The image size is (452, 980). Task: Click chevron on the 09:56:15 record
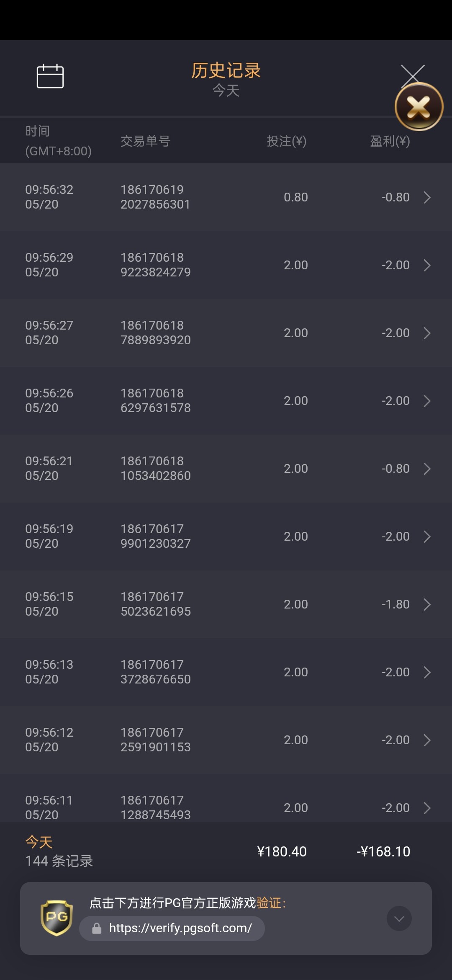427,604
